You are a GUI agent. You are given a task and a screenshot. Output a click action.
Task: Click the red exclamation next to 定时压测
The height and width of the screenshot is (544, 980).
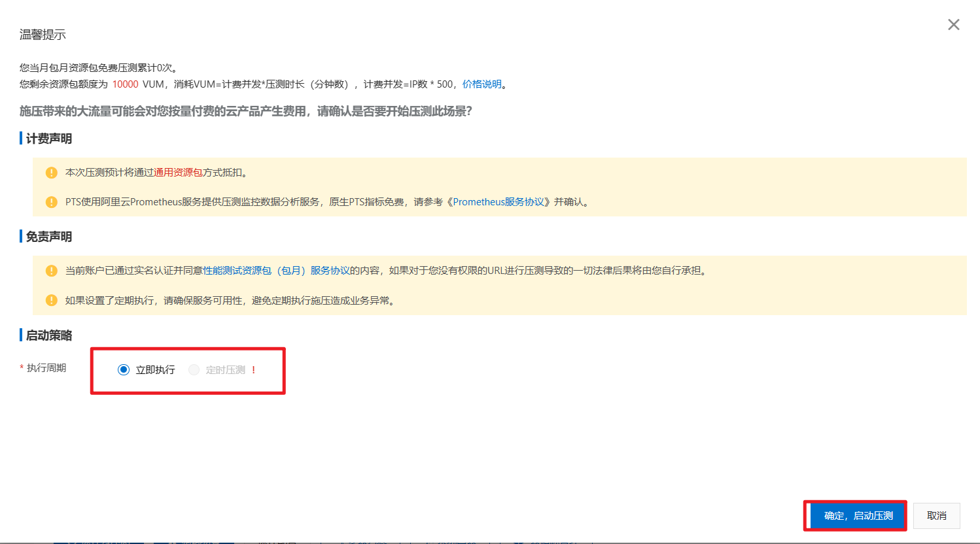(254, 370)
